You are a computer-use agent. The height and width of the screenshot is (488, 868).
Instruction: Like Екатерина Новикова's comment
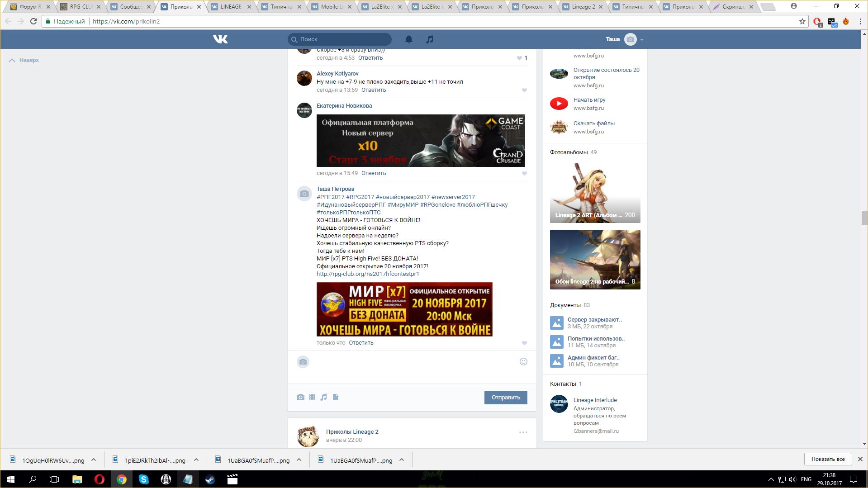[524, 173]
